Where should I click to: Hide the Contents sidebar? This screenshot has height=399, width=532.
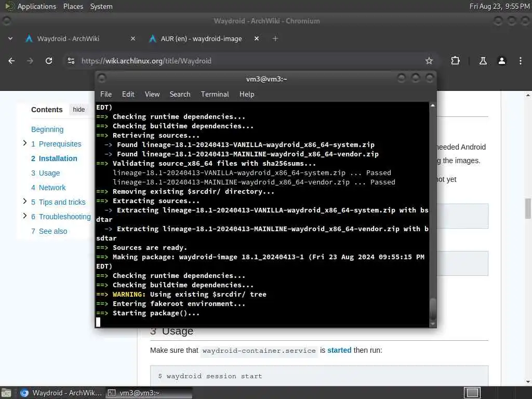click(79, 110)
